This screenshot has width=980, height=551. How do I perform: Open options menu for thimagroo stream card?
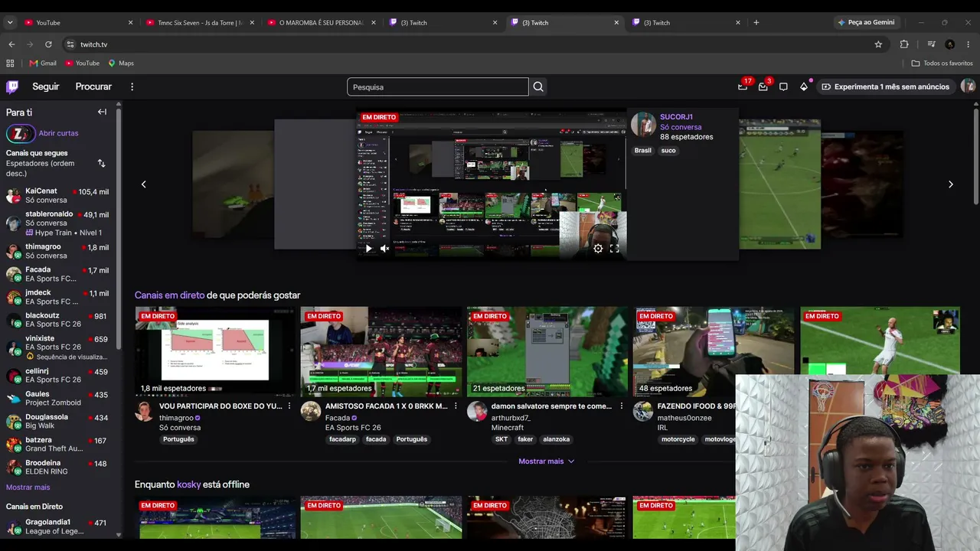click(289, 406)
